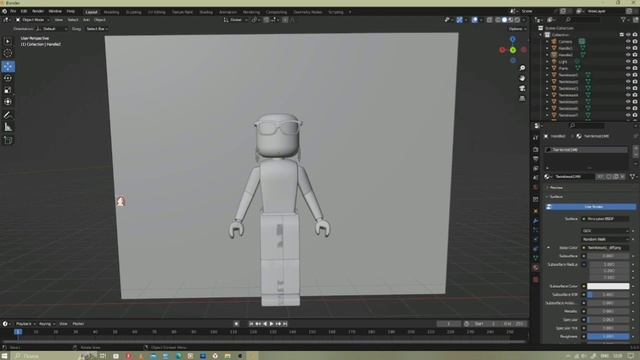Image resolution: width=640 pixels, height=360 pixels.
Task: Switch to Shading workspace tab
Action: point(206,12)
